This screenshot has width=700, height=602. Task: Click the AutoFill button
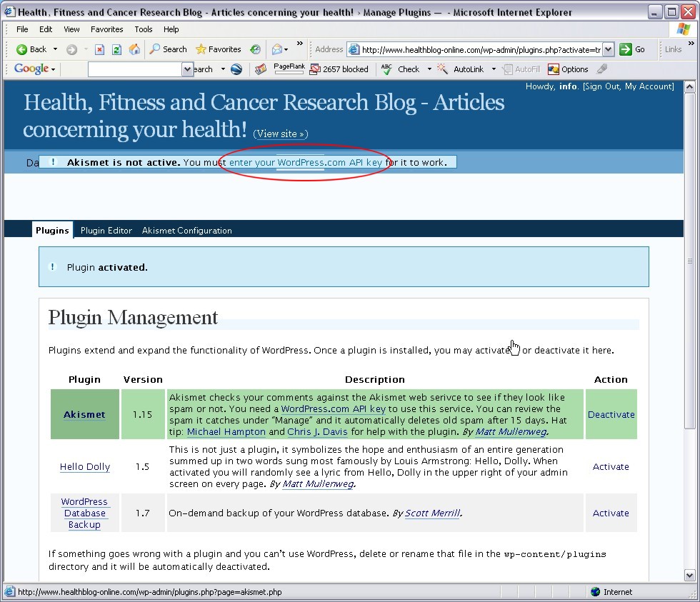(521, 69)
